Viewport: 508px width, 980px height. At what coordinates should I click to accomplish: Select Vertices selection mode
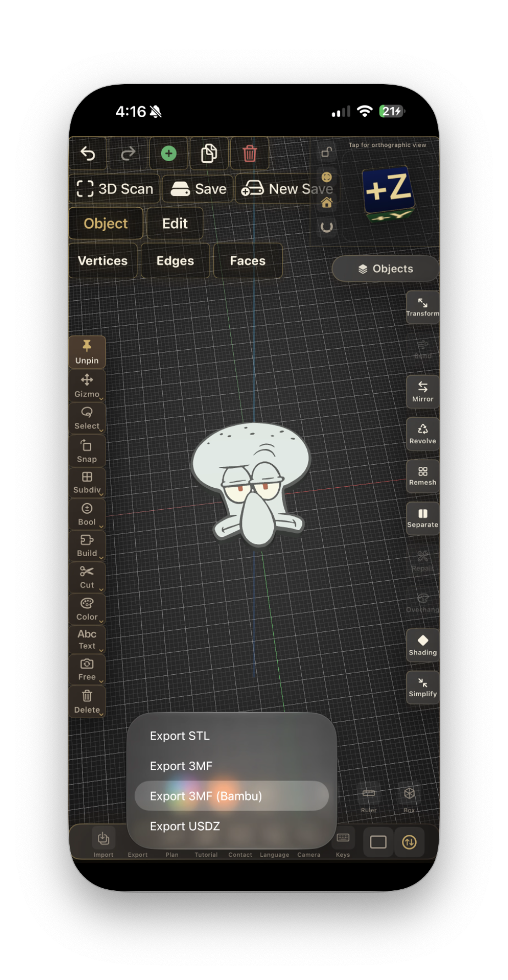point(103,261)
